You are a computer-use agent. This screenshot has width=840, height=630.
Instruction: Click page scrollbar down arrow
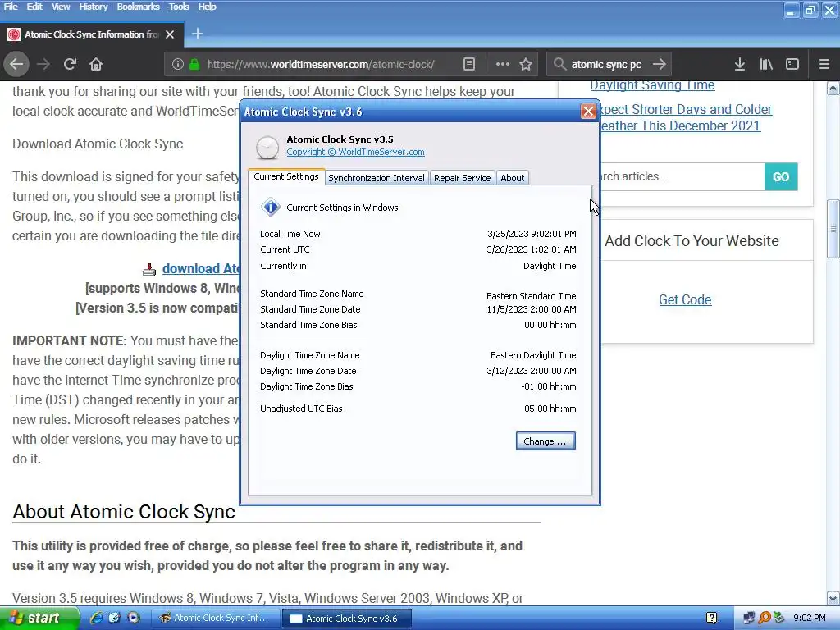click(833, 598)
